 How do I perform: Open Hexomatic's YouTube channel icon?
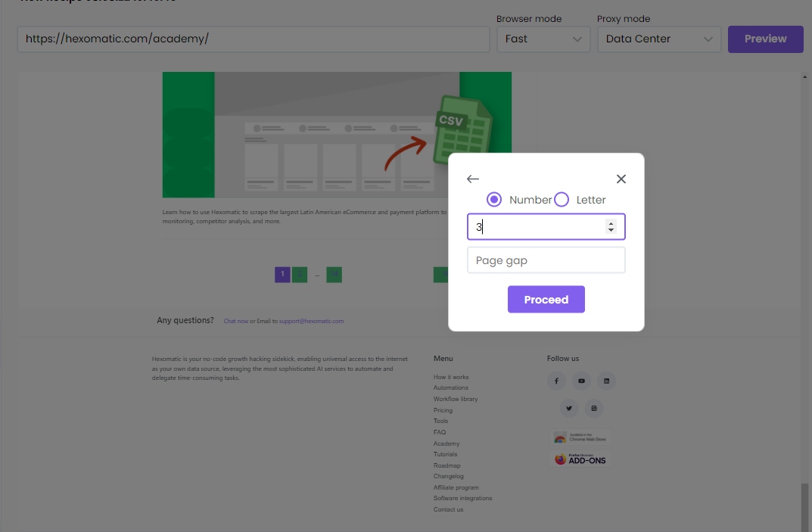[581, 381]
